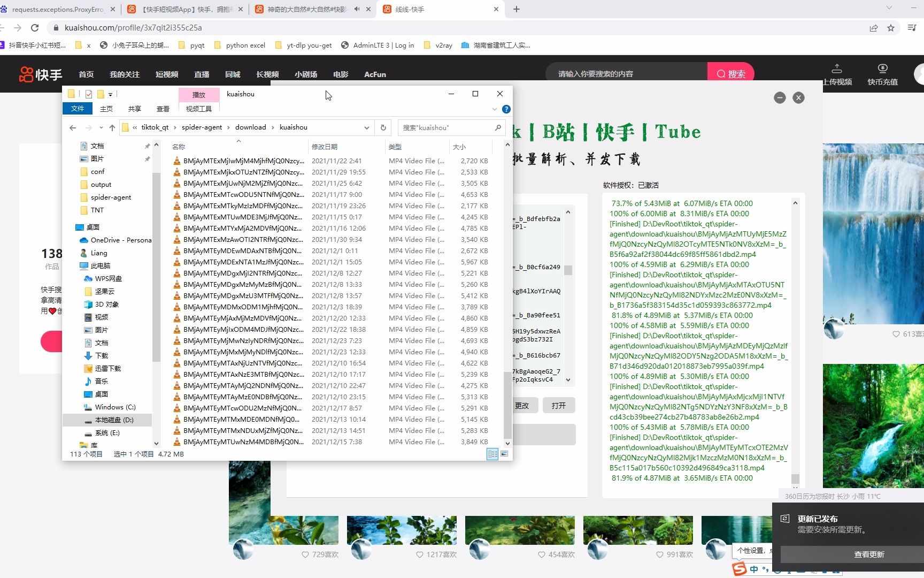
Task: Open Explorer help question mark
Action: (506, 109)
